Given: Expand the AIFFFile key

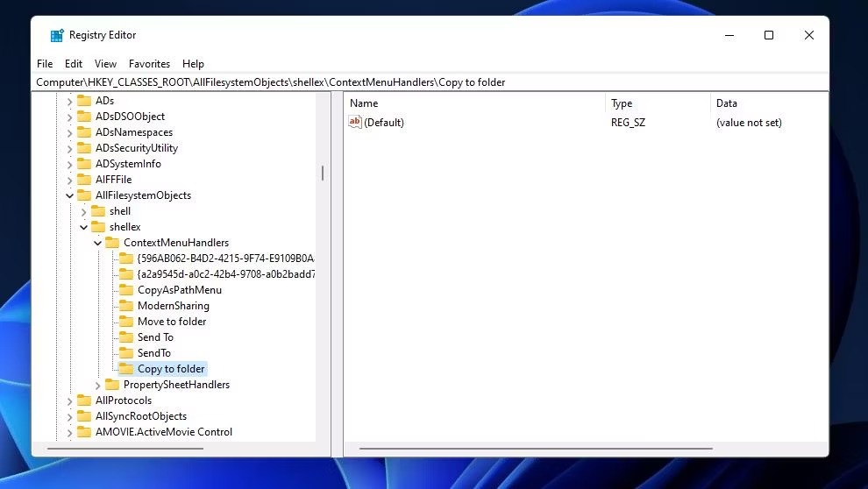Looking at the screenshot, I should (x=69, y=180).
